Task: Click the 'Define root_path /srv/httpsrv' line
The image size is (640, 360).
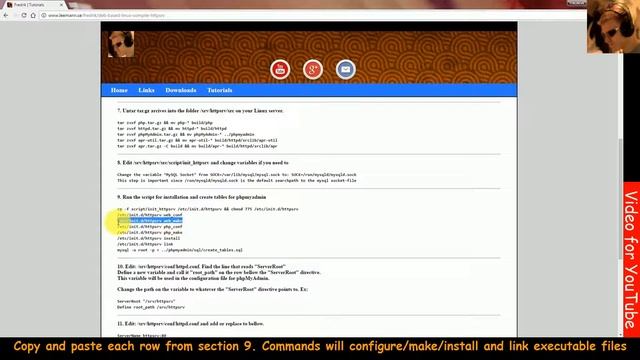Action: point(151,307)
